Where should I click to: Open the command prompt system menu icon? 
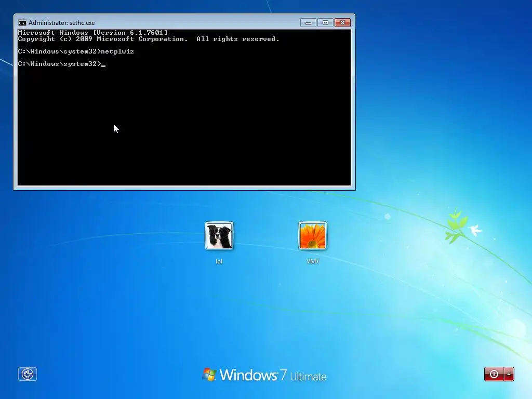(22, 23)
